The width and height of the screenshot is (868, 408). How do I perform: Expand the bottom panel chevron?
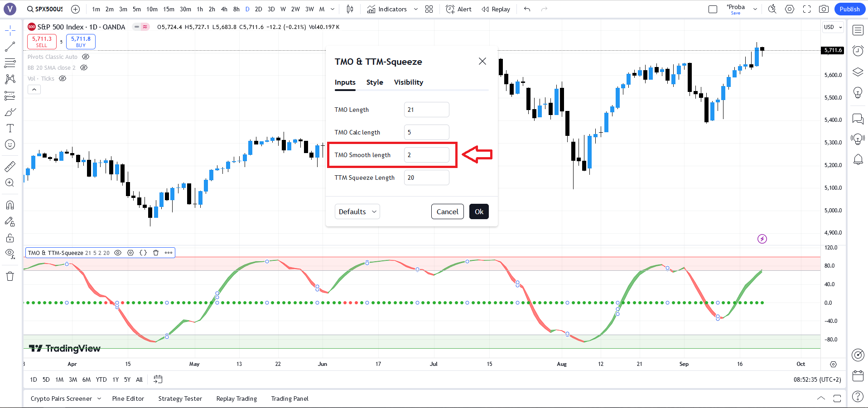click(821, 398)
